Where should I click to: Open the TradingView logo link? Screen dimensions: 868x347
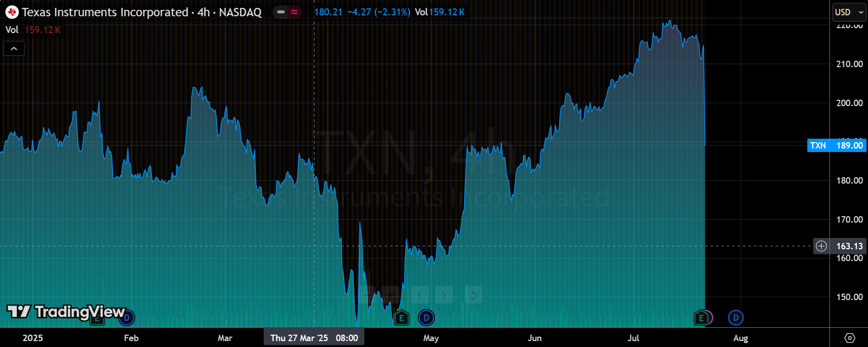(66, 311)
